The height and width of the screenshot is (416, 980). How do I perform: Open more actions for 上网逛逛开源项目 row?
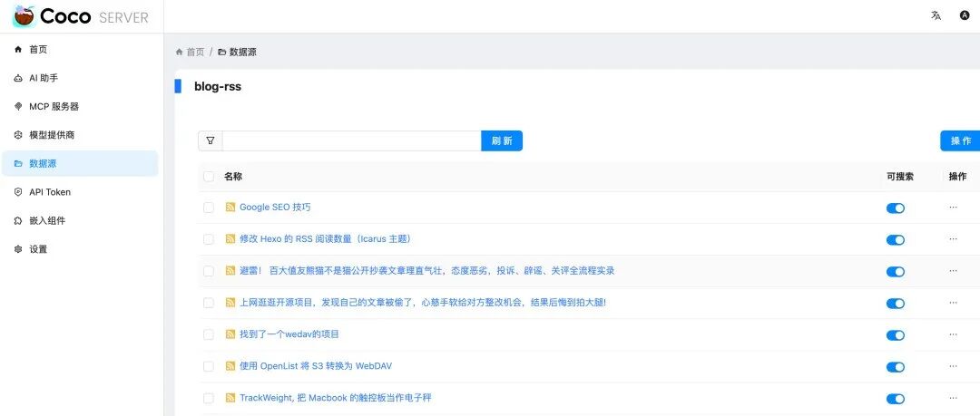pos(953,303)
